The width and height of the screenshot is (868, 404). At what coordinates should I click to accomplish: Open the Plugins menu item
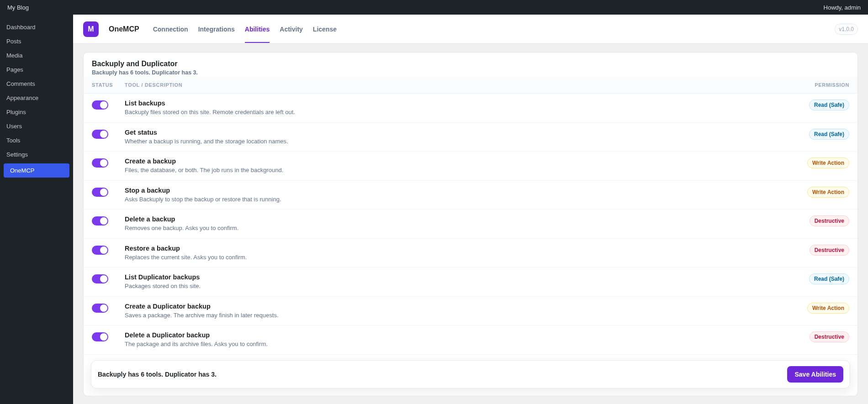click(x=37, y=112)
